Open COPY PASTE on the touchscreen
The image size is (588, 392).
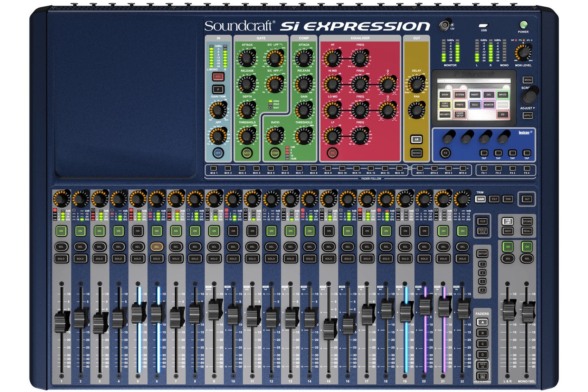pos(445,105)
